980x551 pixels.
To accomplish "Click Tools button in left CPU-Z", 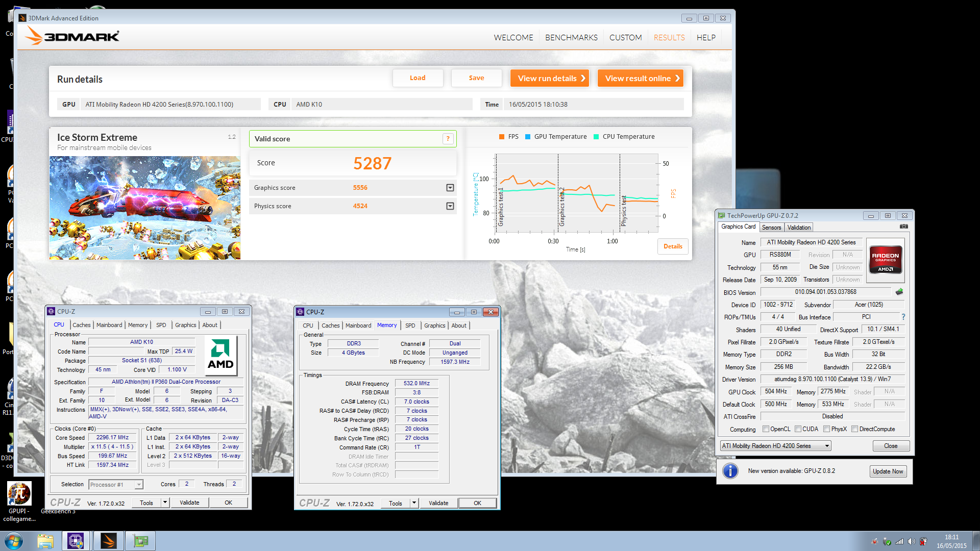I will click(146, 503).
